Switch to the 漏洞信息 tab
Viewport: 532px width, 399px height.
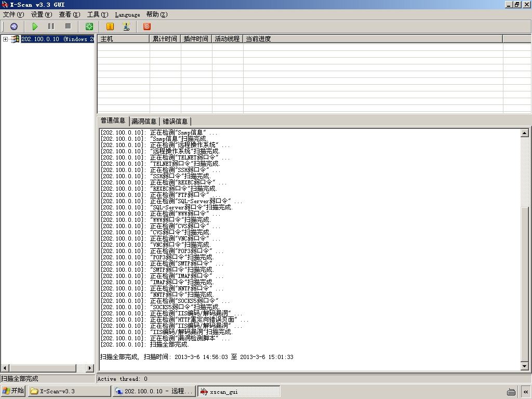pos(144,121)
